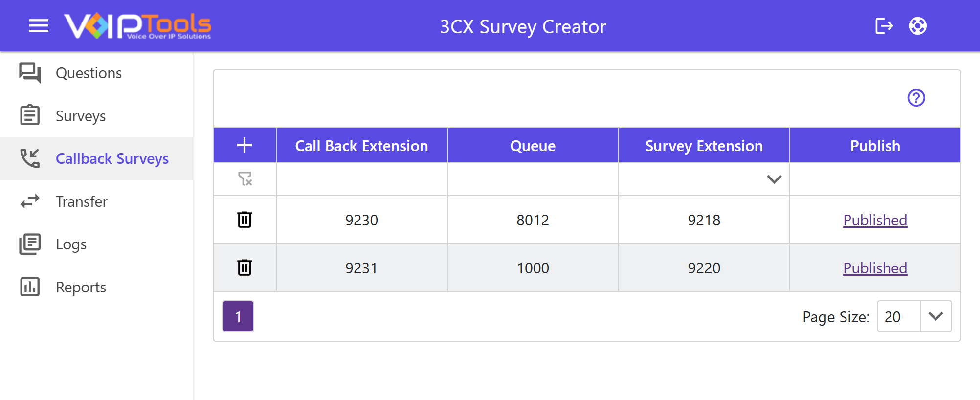
Task: Sort by Call Back Extension column header
Action: [x=362, y=145]
